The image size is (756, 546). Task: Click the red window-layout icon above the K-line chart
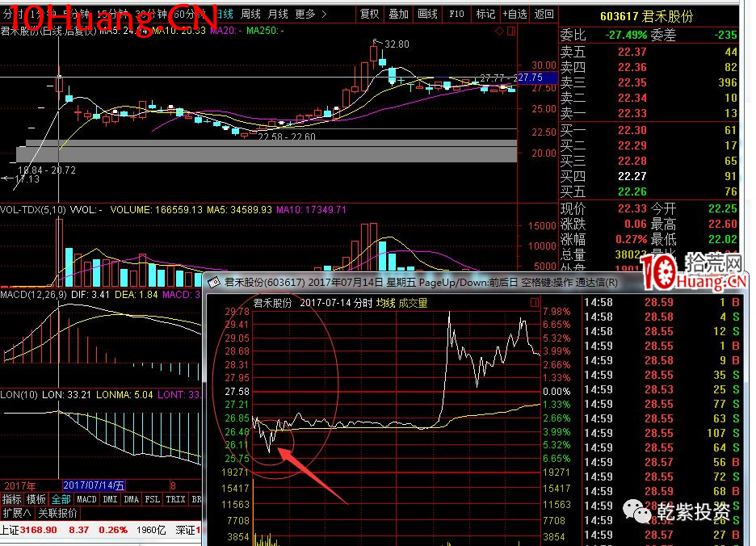pos(511,31)
